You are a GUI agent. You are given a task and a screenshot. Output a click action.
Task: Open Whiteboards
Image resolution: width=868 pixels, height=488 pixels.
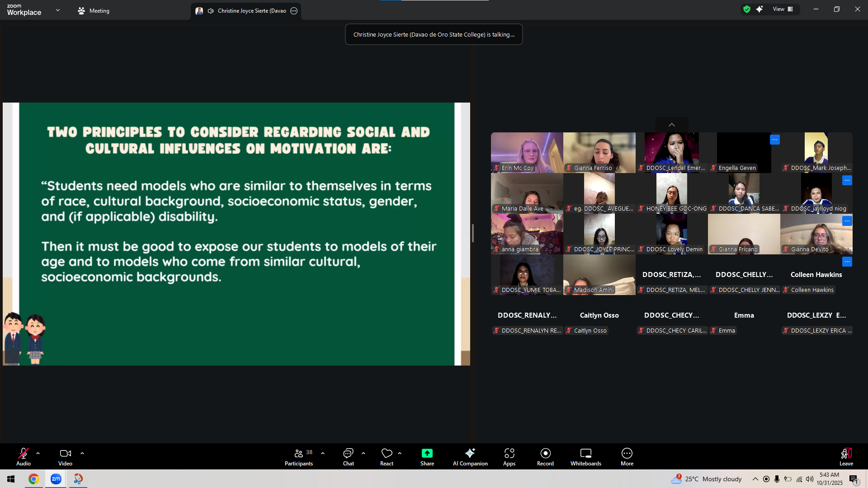(585, 456)
